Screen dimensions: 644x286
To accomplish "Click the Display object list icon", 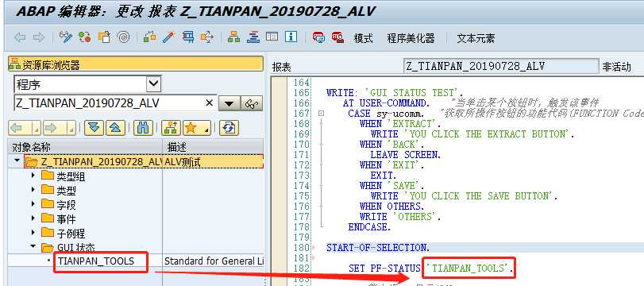I will coord(234,37).
